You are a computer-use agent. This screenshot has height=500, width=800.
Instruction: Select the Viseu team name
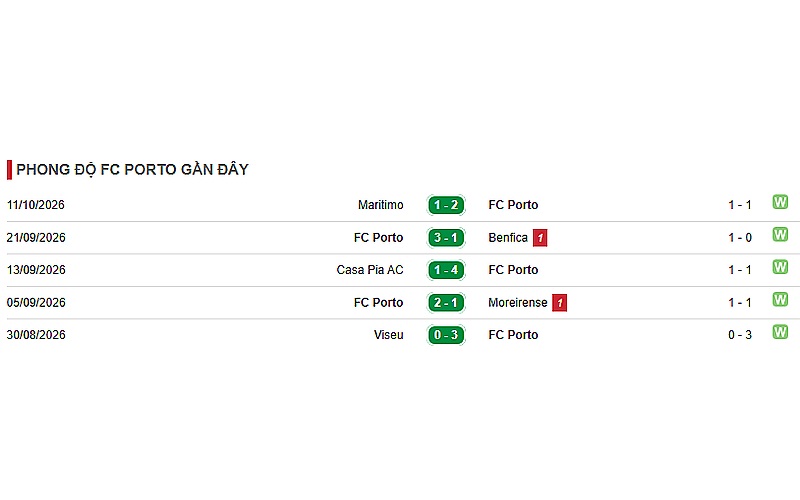click(x=389, y=335)
